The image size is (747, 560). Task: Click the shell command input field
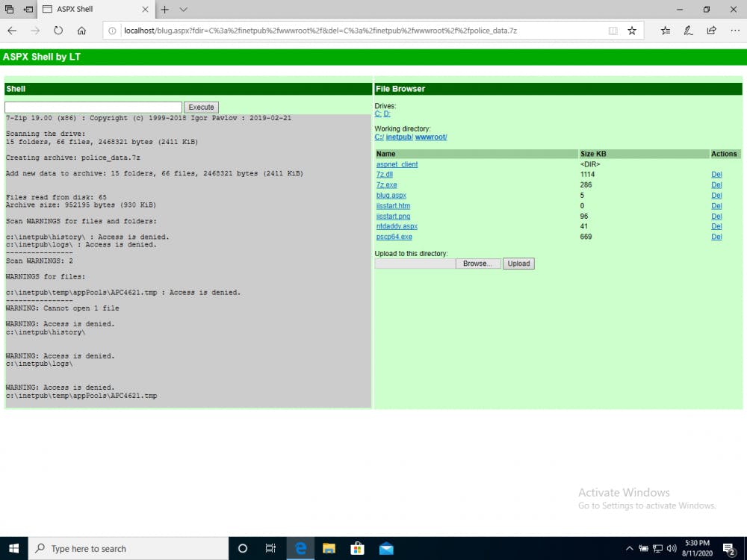tap(92, 106)
